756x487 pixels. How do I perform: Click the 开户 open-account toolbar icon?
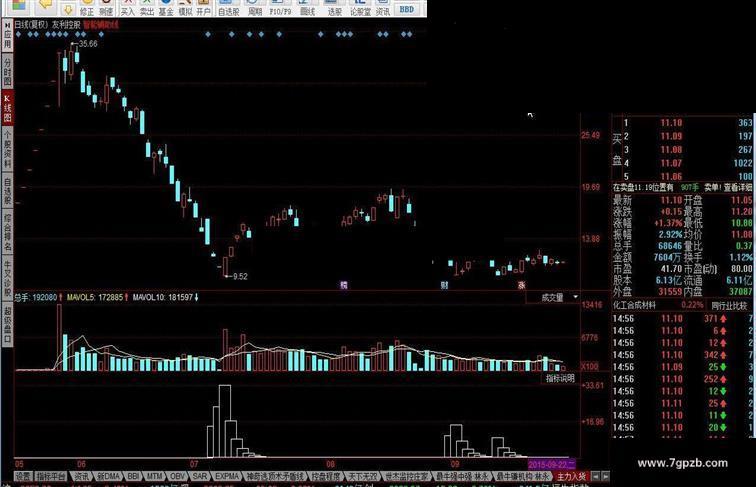203,8
